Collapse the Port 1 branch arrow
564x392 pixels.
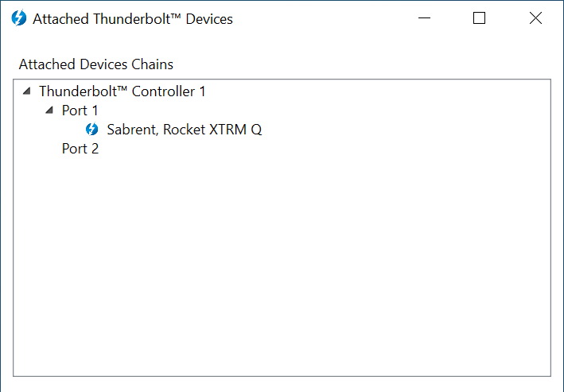click(49, 110)
